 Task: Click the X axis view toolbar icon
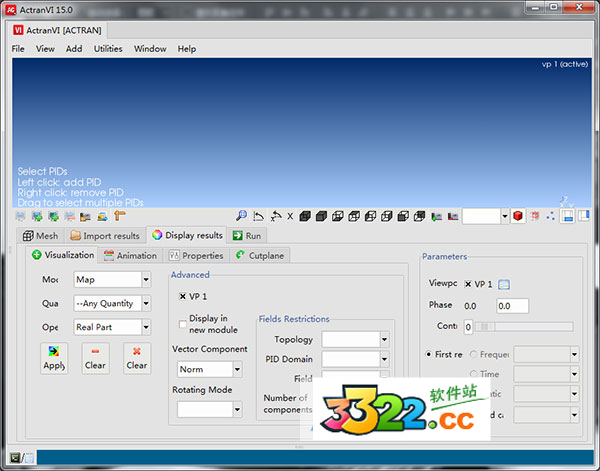[290, 215]
